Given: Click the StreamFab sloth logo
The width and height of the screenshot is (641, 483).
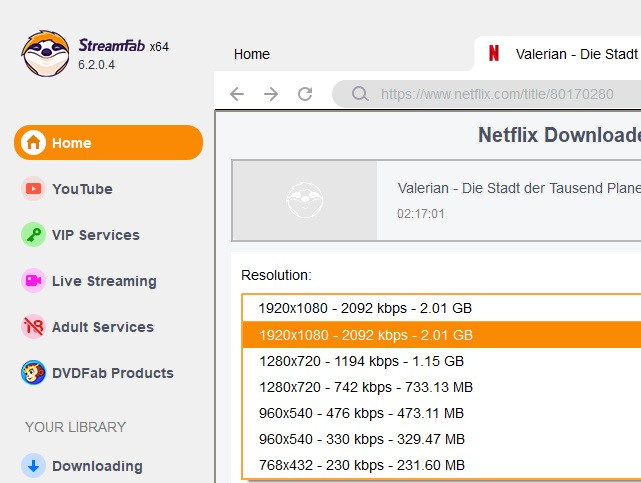Looking at the screenshot, I should point(46,52).
